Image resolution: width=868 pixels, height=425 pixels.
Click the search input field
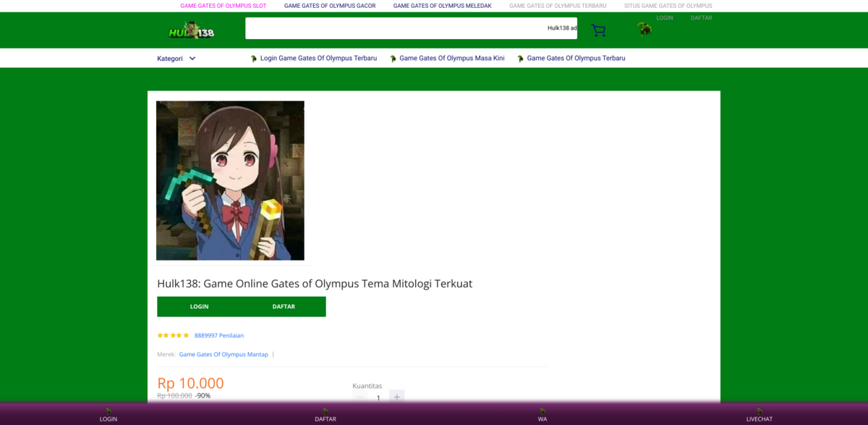[x=394, y=28]
